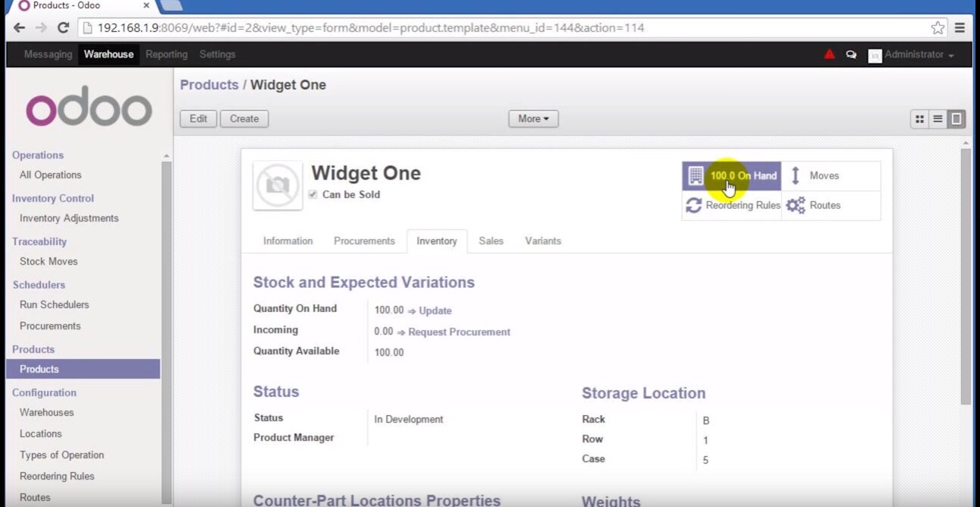Click the On Hand building icon
The width and height of the screenshot is (980, 507).
point(695,175)
